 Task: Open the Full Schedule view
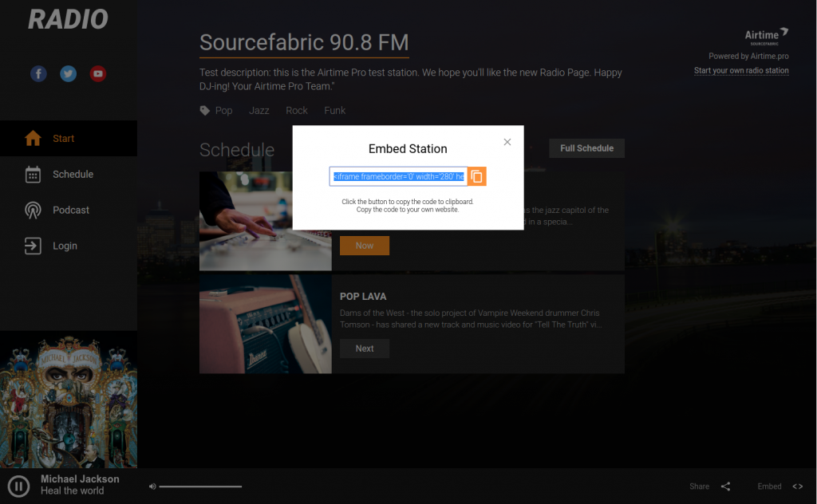coord(586,148)
